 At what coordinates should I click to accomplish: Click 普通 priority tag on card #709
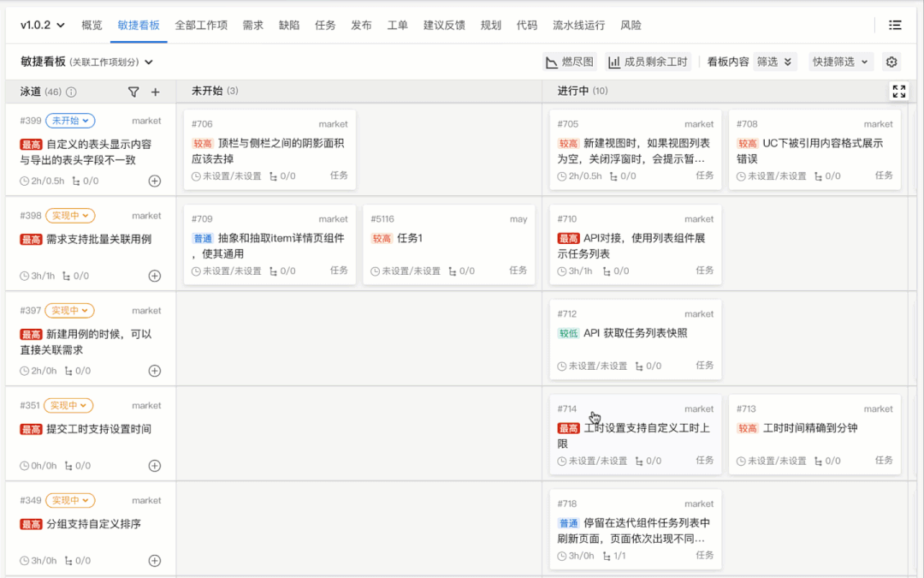(203, 239)
